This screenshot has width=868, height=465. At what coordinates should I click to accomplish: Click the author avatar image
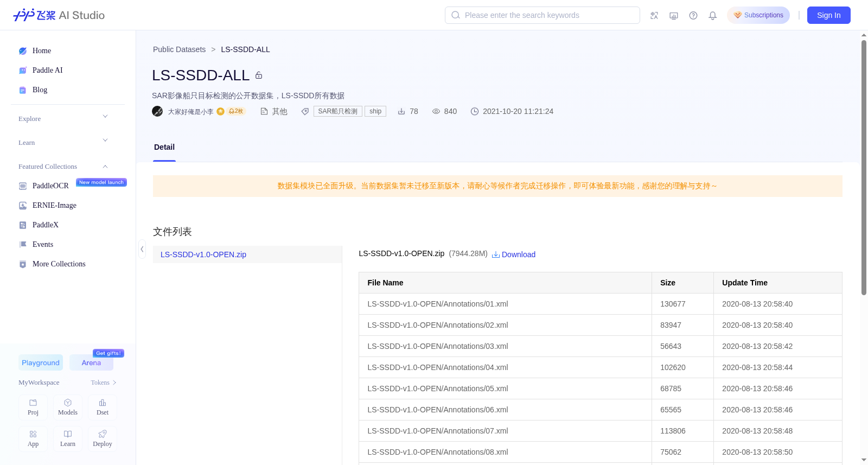(x=157, y=111)
